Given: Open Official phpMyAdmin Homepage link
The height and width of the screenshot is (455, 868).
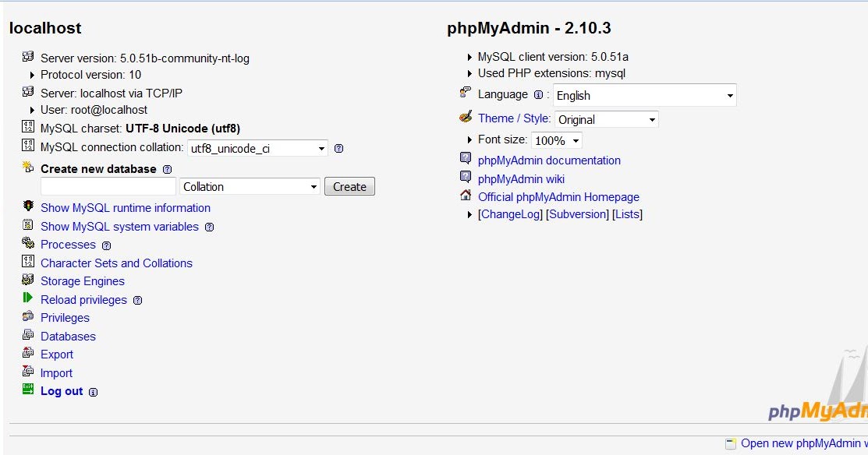Looking at the screenshot, I should (x=558, y=197).
